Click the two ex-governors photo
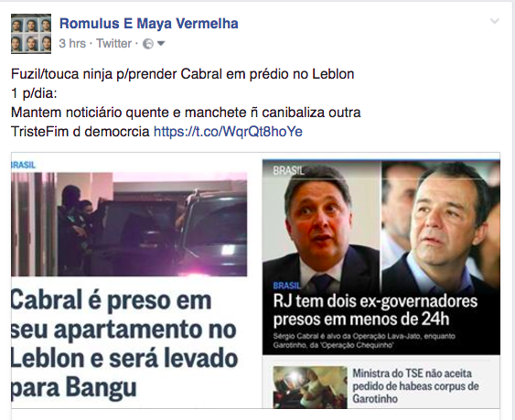Image resolution: width=515 pixels, height=420 pixels. 381,227
